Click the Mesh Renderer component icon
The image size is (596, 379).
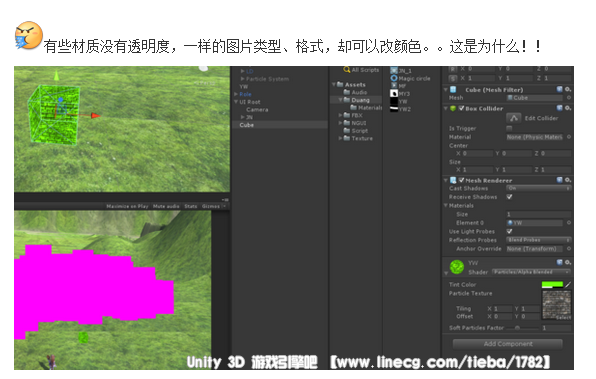coord(453,180)
